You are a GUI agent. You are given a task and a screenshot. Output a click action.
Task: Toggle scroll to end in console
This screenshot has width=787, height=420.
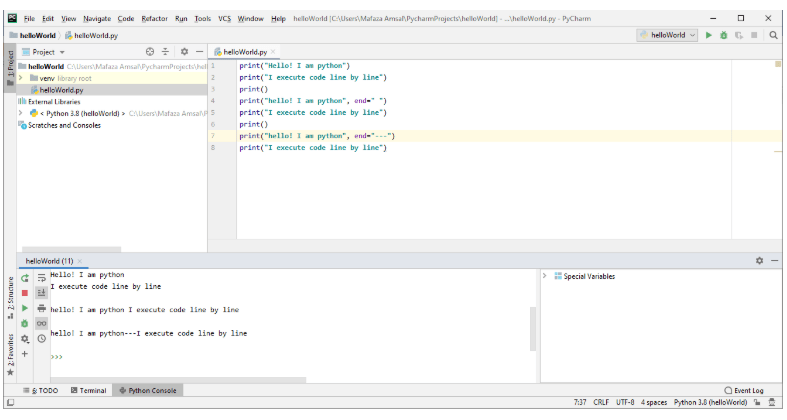pyautogui.click(x=42, y=293)
